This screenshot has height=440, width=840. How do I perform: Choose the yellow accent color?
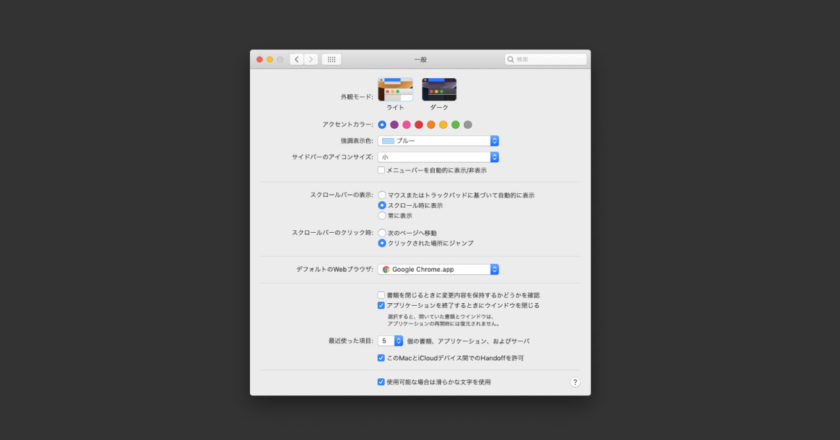click(444, 125)
